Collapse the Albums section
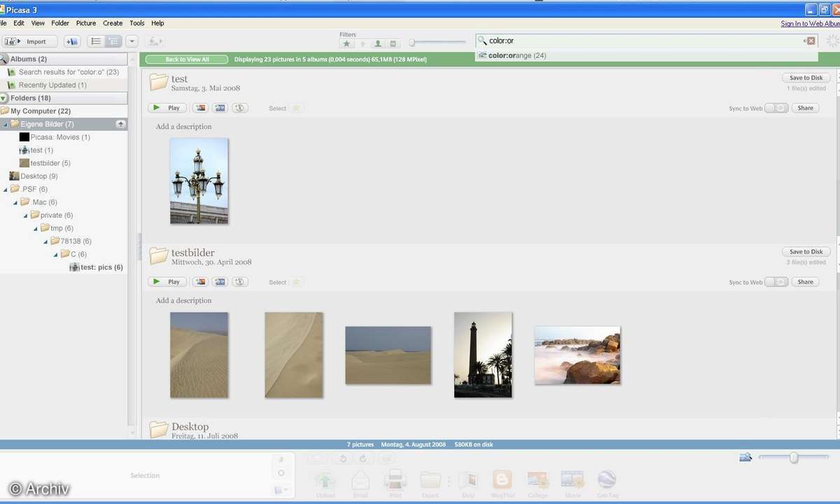Image resolution: width=840 pixels, height=504 pixels. click(x=3, y=59)
